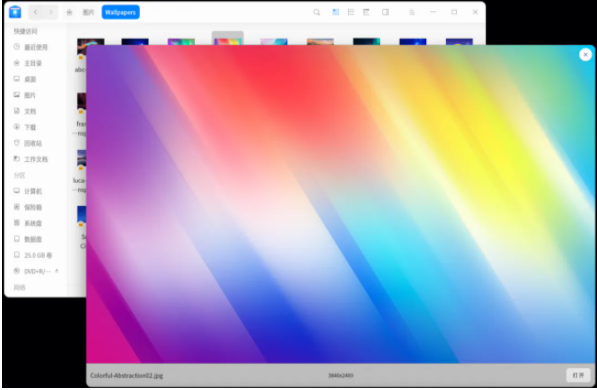Image resolution: width=597 pixels, height=390 pixels.
Task: Toggle the details side panel icon
Action: [385, 12]
